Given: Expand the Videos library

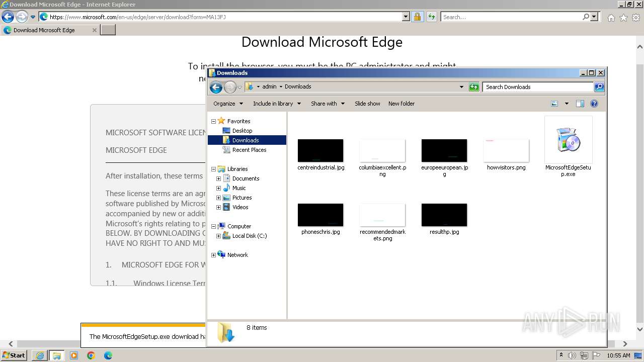Looking at the screenshot, I should (218, 207).
